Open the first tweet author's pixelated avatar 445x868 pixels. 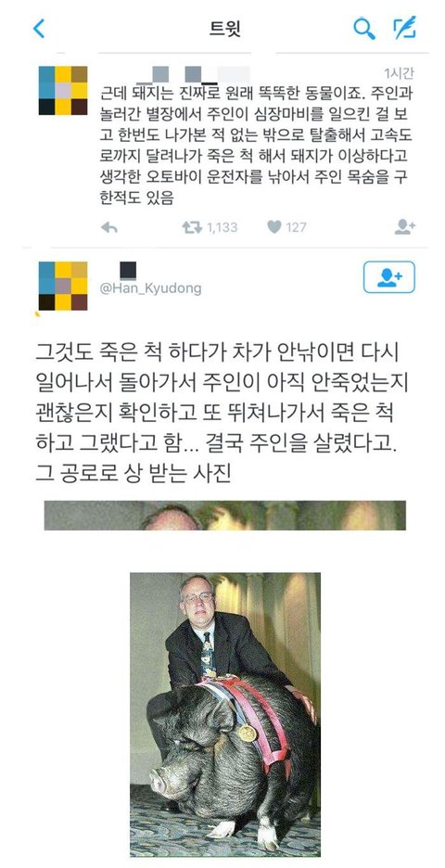point(63,90)
